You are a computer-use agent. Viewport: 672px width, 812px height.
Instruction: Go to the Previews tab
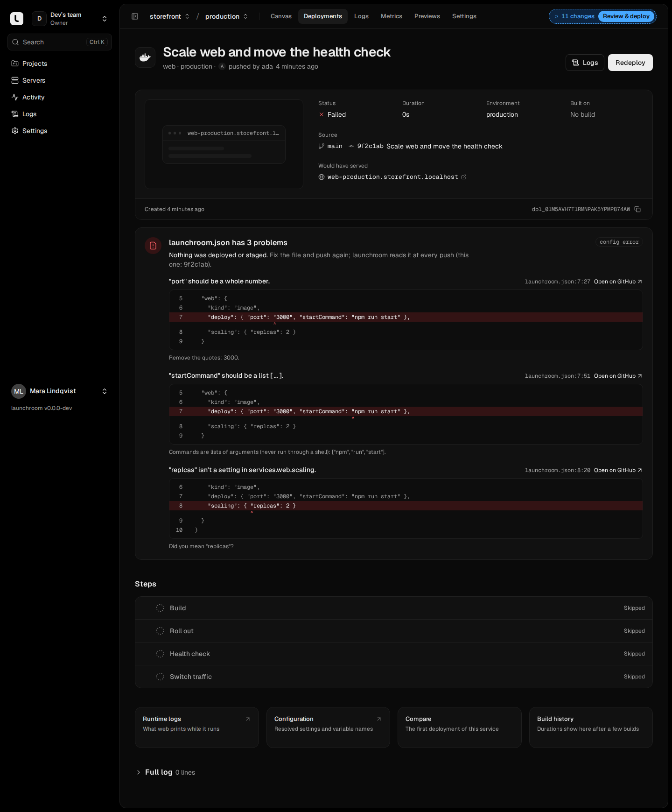427,16
